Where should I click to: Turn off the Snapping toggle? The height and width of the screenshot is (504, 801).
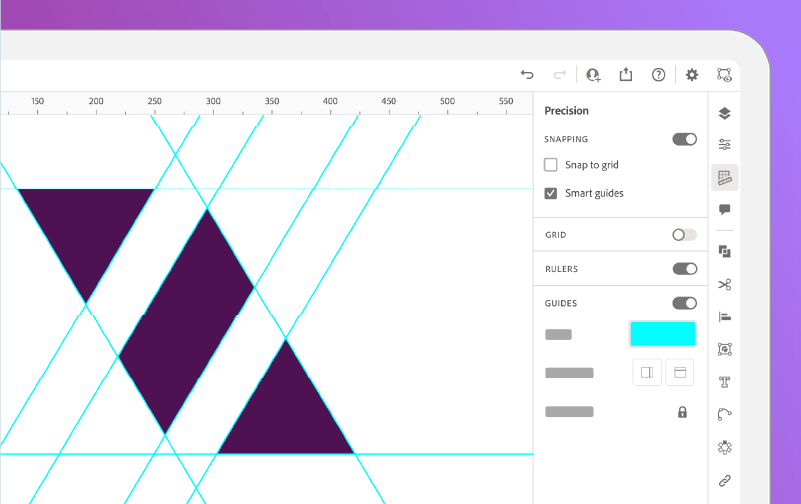pos(685,139)
